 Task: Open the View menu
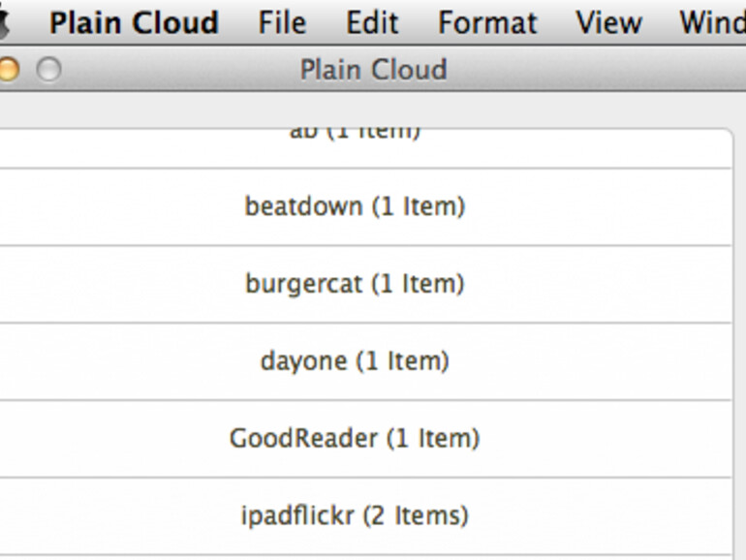click(x=608, y=22)
